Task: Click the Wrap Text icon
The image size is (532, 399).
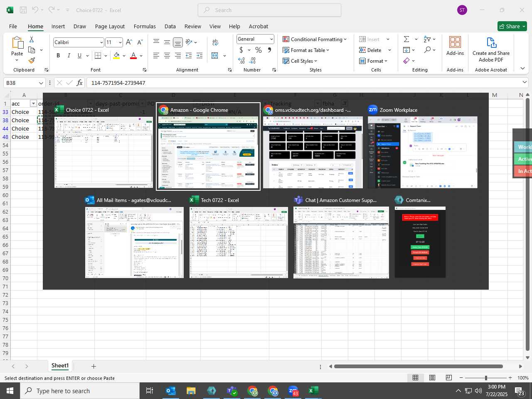Action: point(215,42)
